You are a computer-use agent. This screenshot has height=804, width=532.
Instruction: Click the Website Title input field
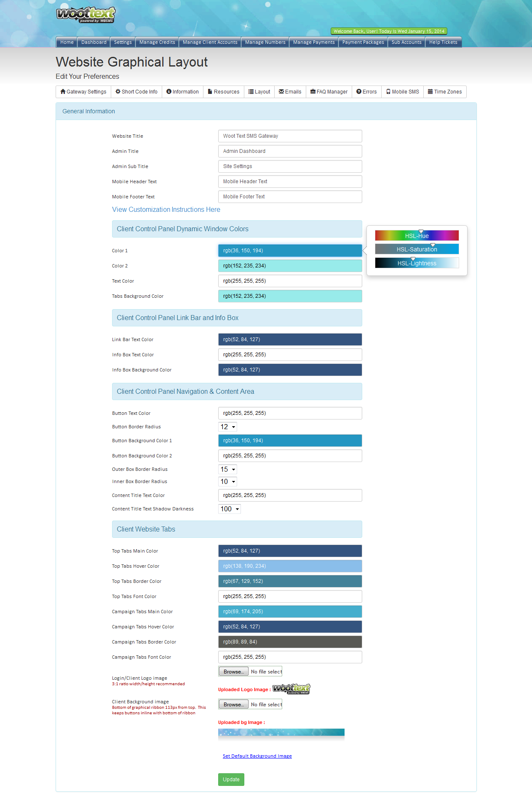290,136
